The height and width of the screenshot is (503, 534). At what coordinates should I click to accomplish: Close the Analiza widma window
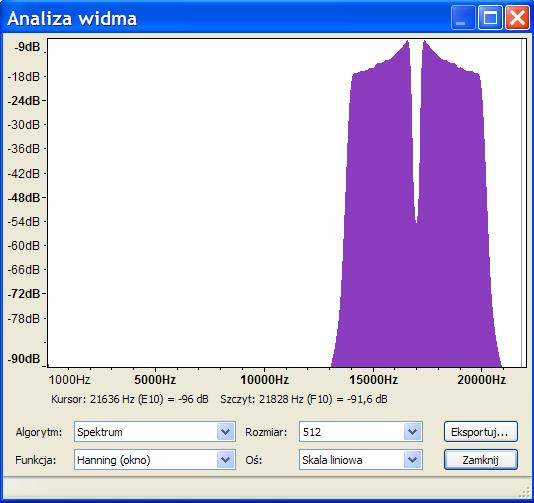click(x=517, y=17)
